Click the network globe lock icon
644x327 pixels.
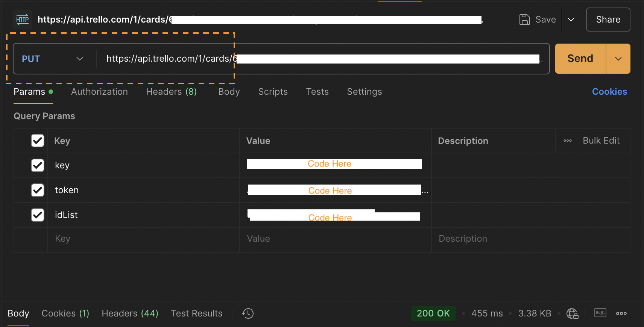click(x=573, y=313)
